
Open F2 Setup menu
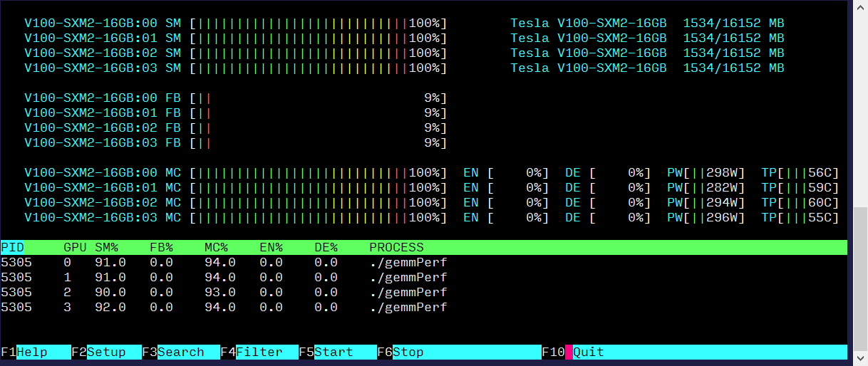pos(106,352)
